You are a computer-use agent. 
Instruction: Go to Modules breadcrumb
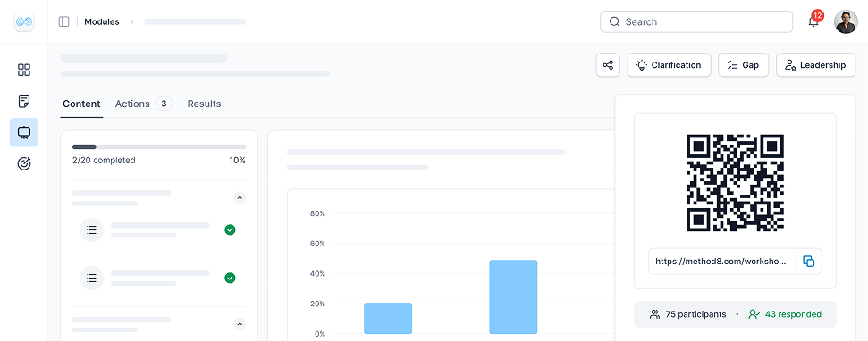[102, 22]
